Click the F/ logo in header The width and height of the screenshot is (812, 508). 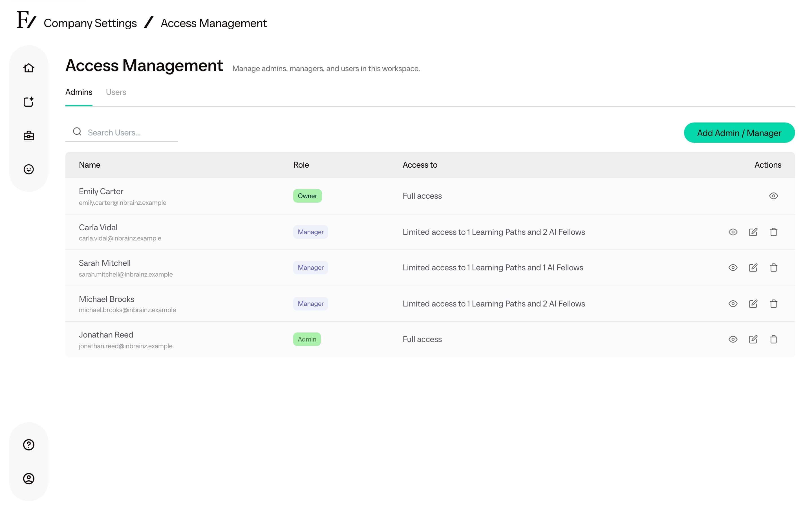tap(26, 20)
